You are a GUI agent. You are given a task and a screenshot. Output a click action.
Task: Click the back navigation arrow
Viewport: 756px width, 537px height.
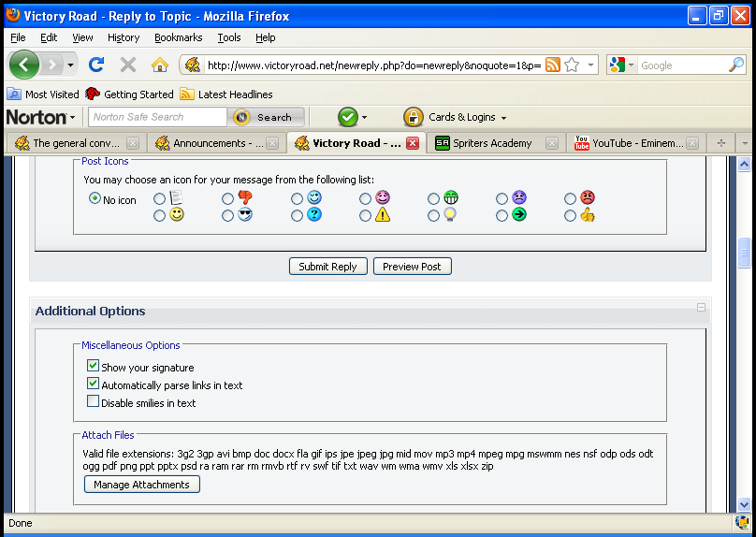pyautogui.click(x=23, y=65)
